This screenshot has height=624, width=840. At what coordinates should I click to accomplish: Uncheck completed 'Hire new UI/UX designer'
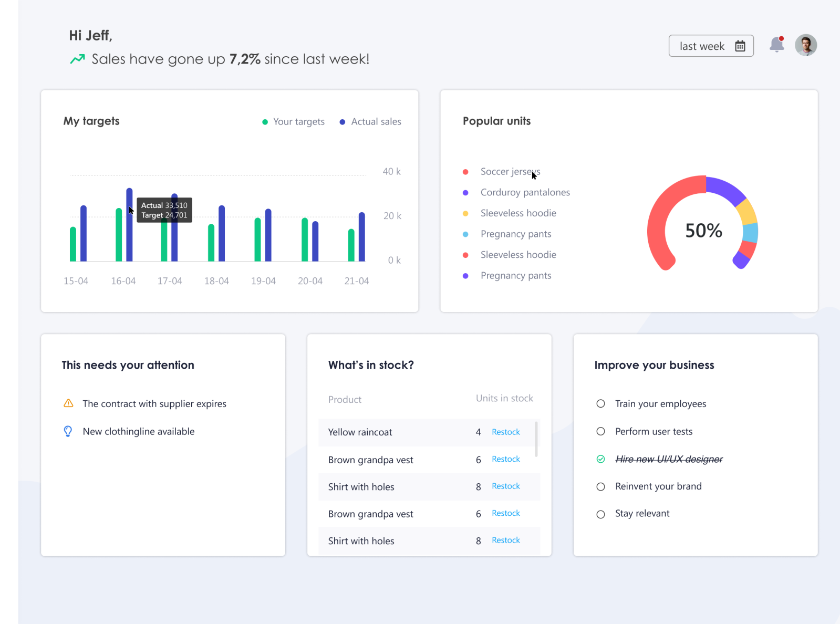click(x=601, y=459)
